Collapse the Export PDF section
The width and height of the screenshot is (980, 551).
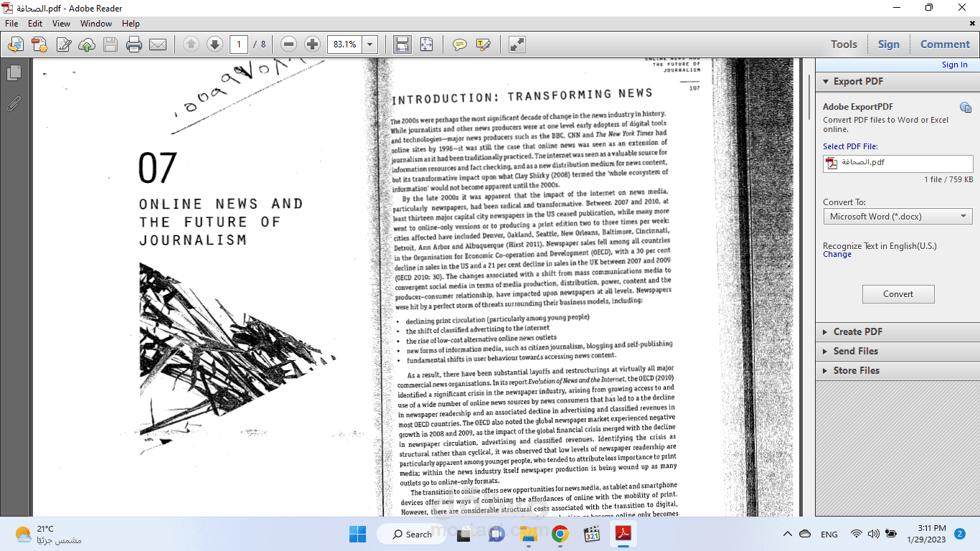click(x=897, y=82)
